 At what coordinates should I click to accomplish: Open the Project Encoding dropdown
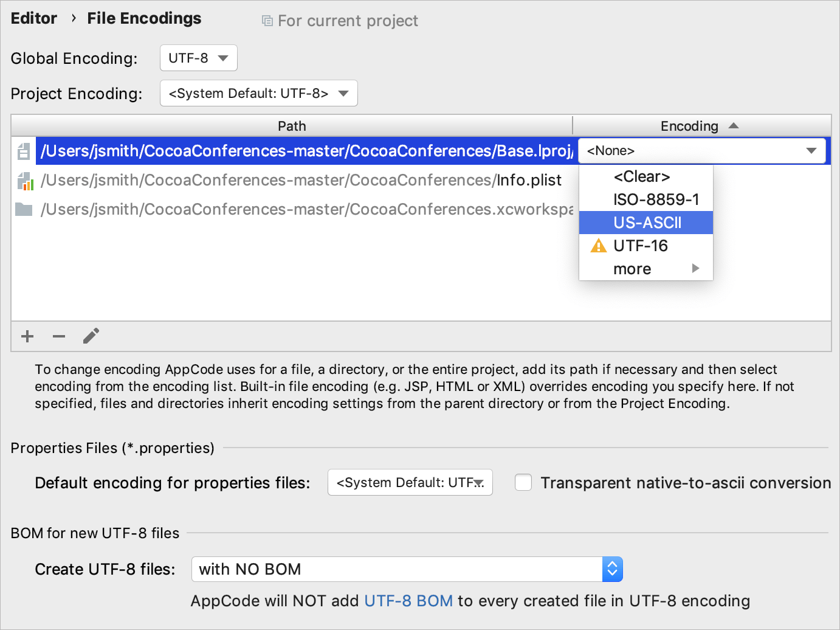(258, 93)
